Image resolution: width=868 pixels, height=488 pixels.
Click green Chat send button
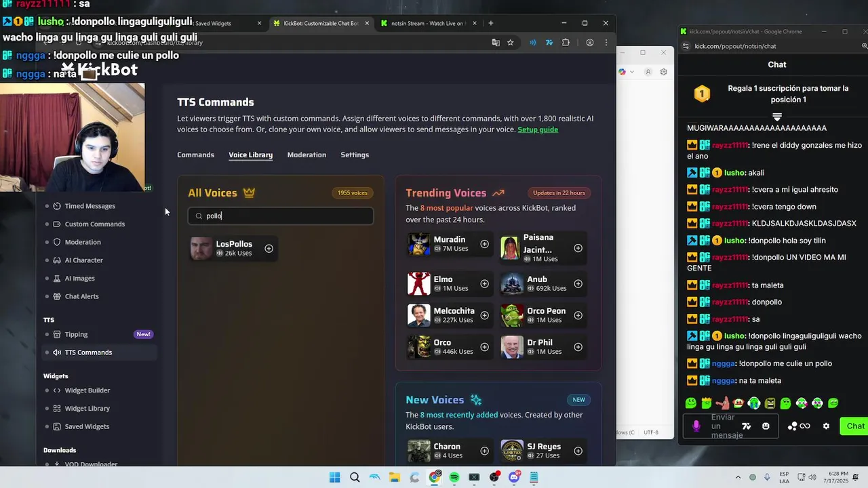(854, 426)
